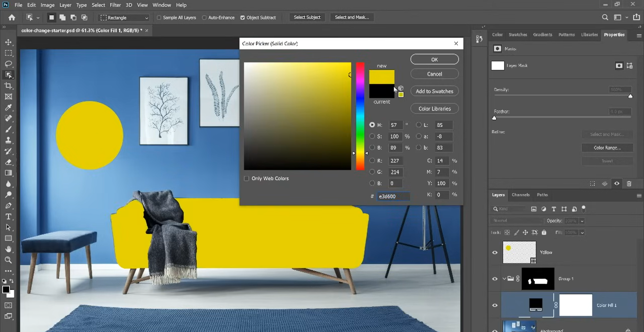
Task: Click the Add to Swatches button
Action: point(434,91)
